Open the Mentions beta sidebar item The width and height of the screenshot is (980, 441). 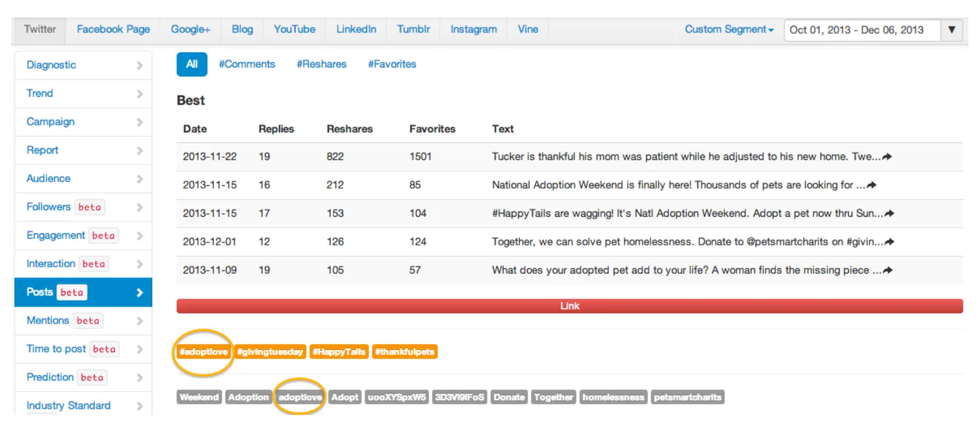point(48,320)
